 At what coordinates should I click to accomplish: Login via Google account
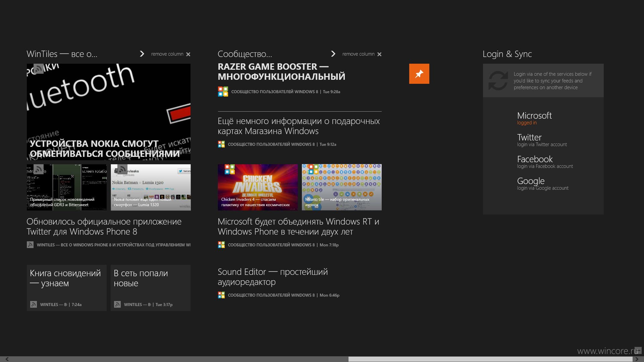(x=543, y=183)
